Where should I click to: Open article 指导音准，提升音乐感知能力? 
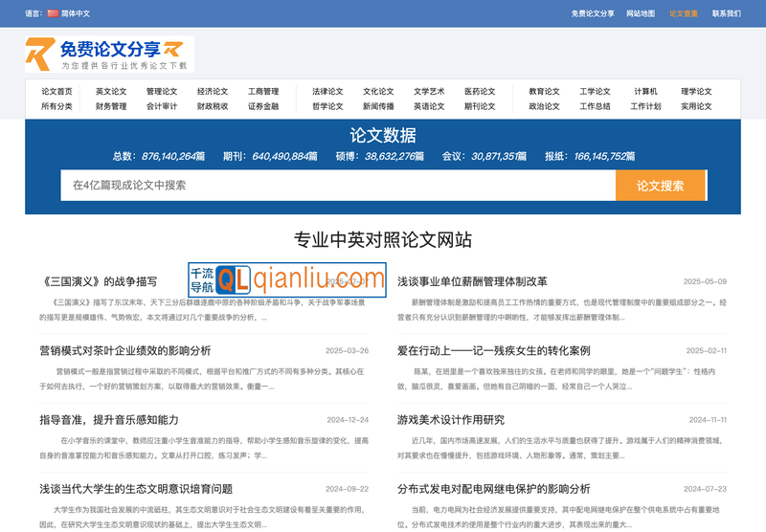pyautogui.click(x=109, y=420)
